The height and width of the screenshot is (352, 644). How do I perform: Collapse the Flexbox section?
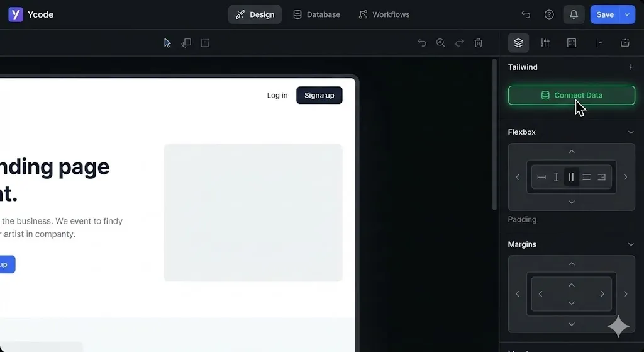(x=631, y=132)
